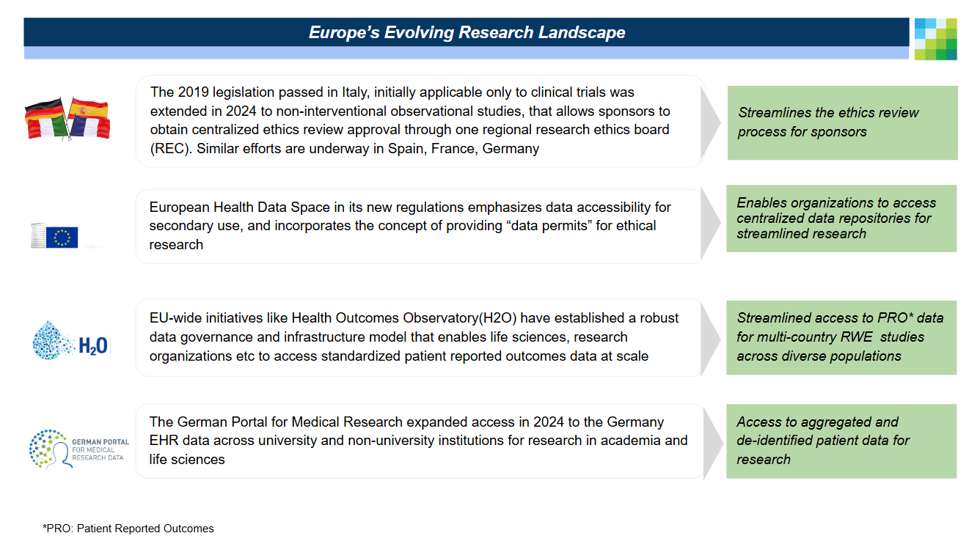This screenshot has height=544, width=980.
Task: Select the Health Outcomes Observatory text box
Action: coord(418,337)
